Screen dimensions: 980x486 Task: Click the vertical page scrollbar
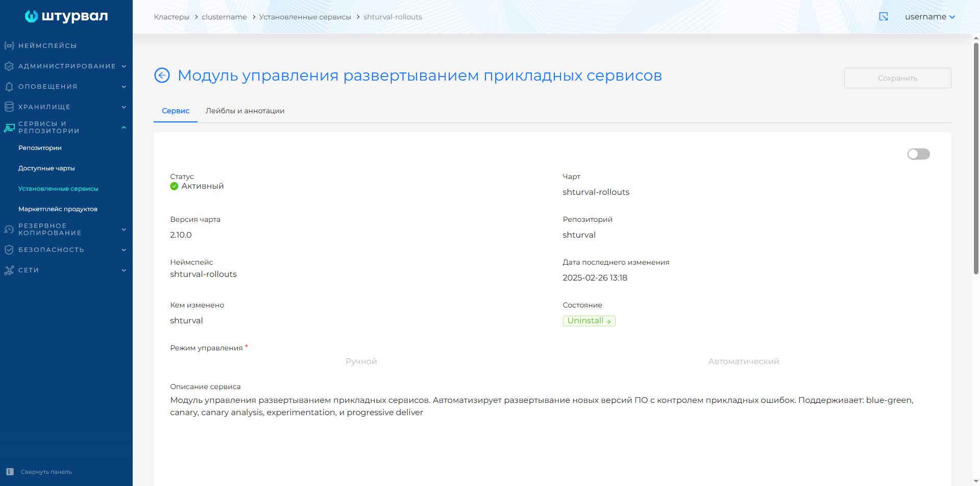(976, 158)
